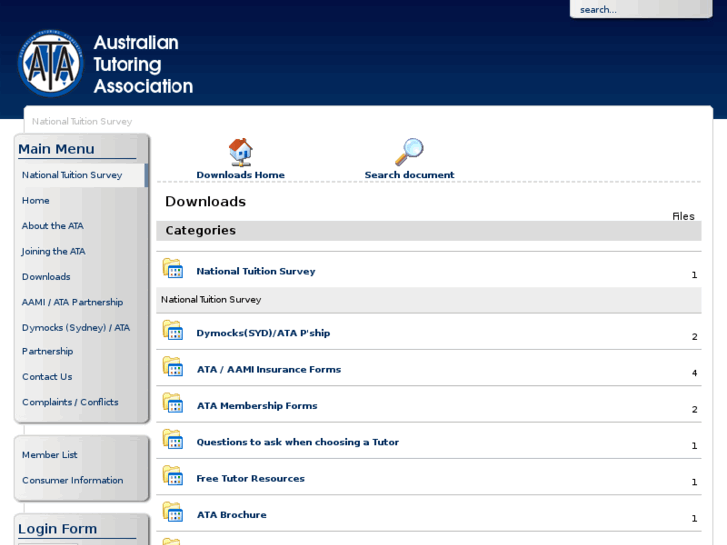Click the Downloads page heading
Image resolution: width=727 pixels, height=545 pixels.
pos(205,201)
